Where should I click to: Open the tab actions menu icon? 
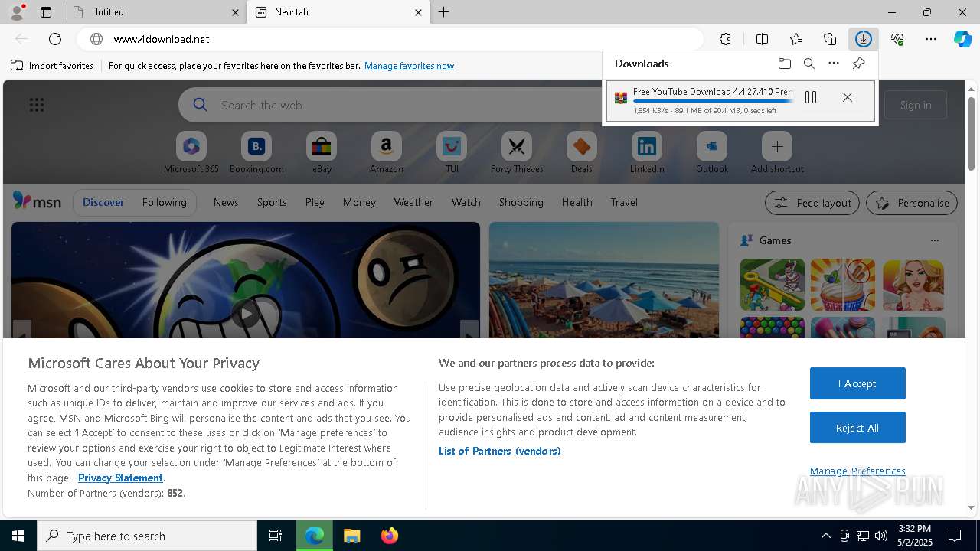coord(46,12)
